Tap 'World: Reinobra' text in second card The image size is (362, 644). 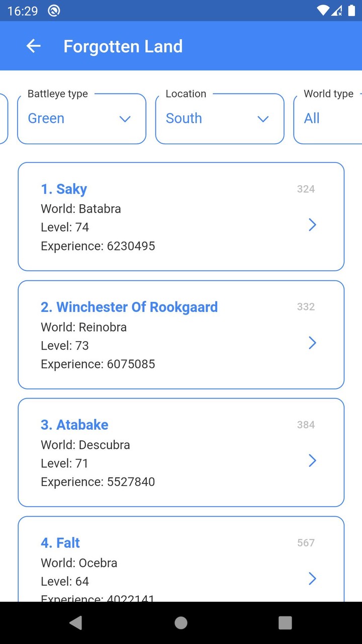[x=83, y=327]
